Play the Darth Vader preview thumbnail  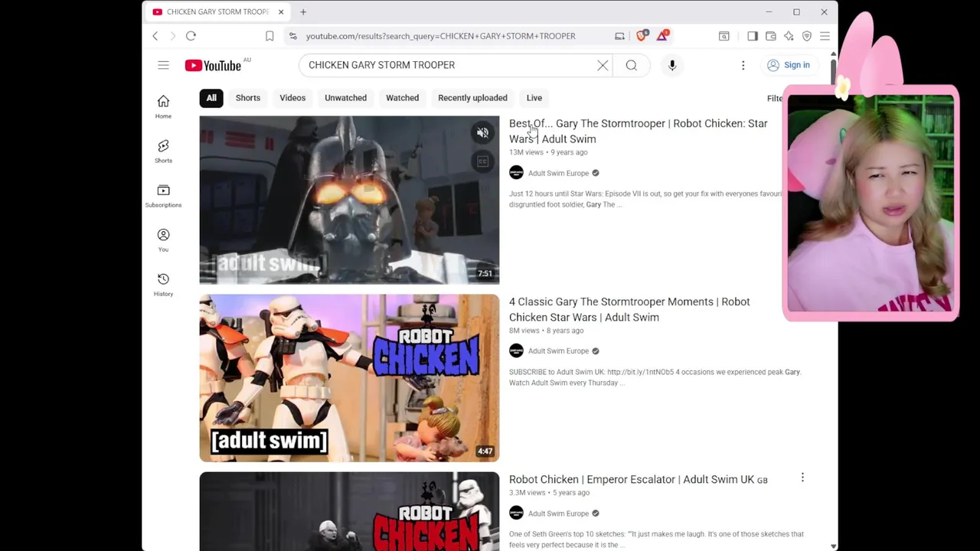click(x=349, y=200)
